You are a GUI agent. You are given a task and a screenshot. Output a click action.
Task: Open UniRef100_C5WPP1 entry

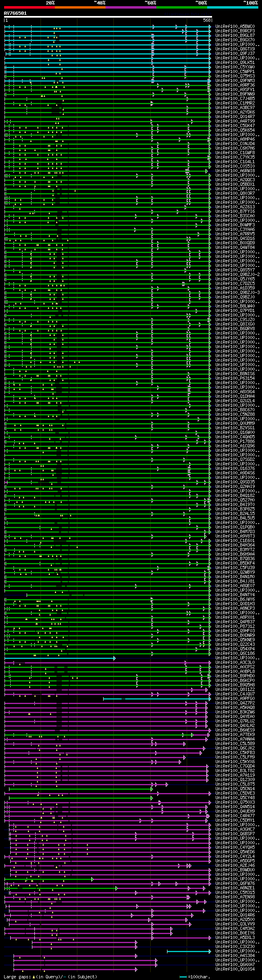(235, 72)
